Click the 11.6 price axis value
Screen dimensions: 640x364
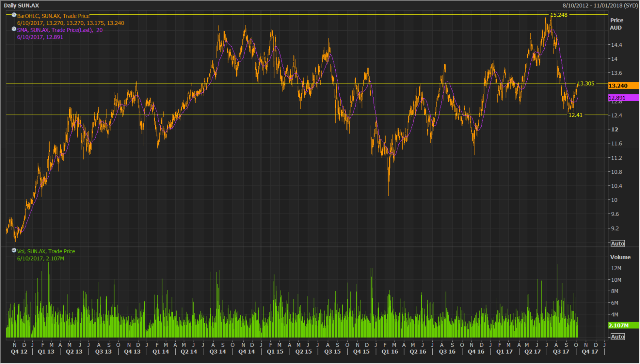tap(616, 143)
